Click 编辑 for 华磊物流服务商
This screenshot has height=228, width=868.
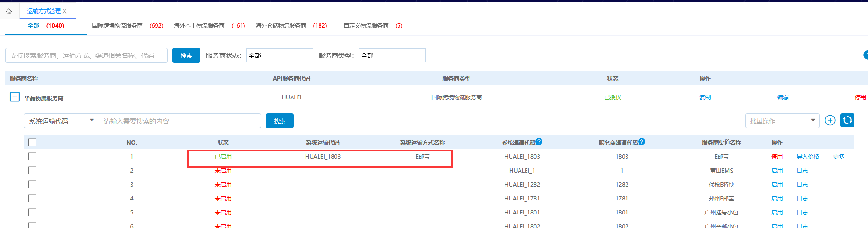coord(783,97)
